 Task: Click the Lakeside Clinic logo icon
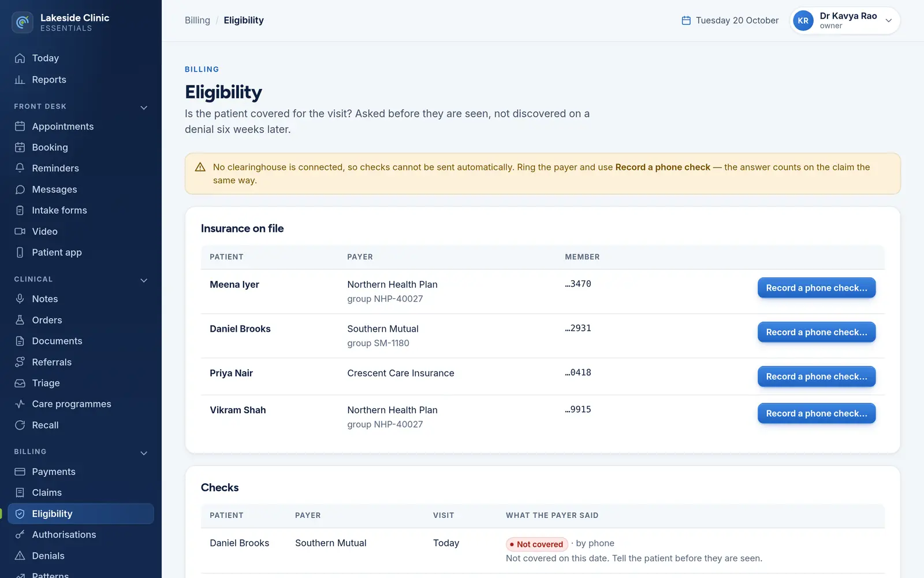click(x=23, y=23)
